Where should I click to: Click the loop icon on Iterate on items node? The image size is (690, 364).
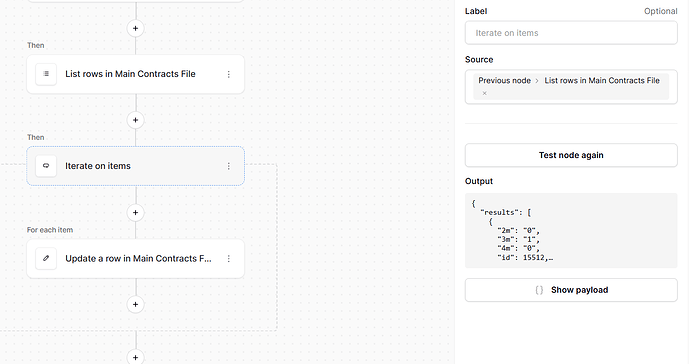(46, 166)
